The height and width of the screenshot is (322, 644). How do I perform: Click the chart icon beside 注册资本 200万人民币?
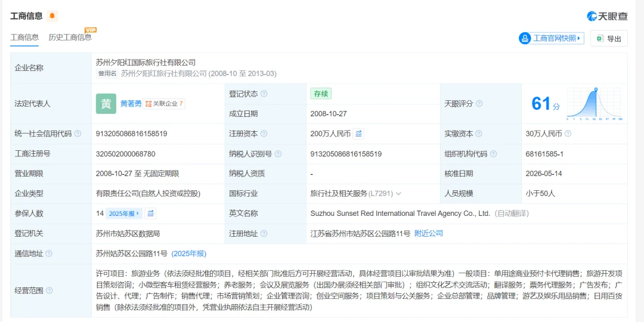pos(358,134)
